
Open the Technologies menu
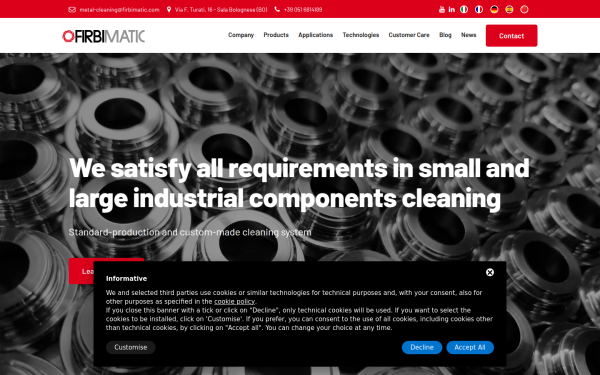tap(360, 35)
